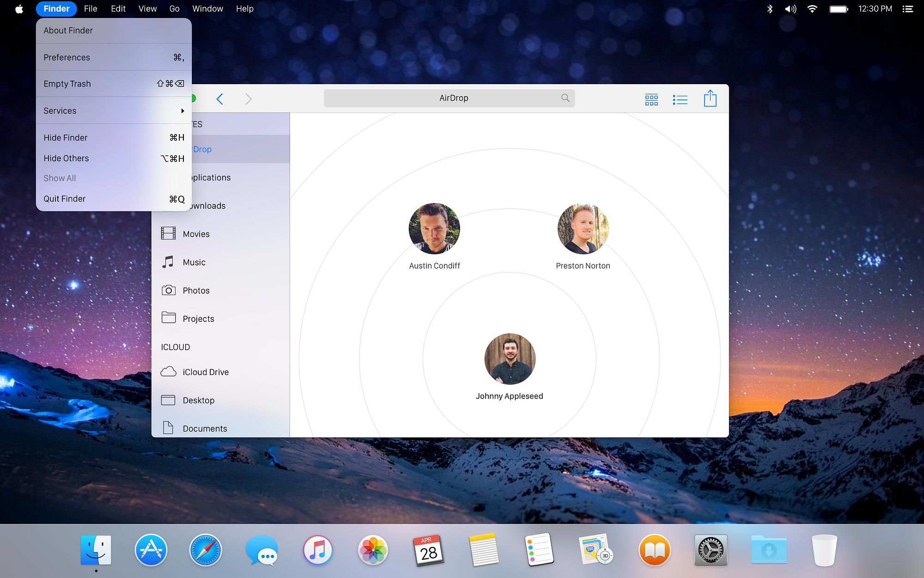Click Quit Finder menu entry
Image resolution: width=924 pixels, height=578 pixels.
pyautogui.click(x=65, y=199)
